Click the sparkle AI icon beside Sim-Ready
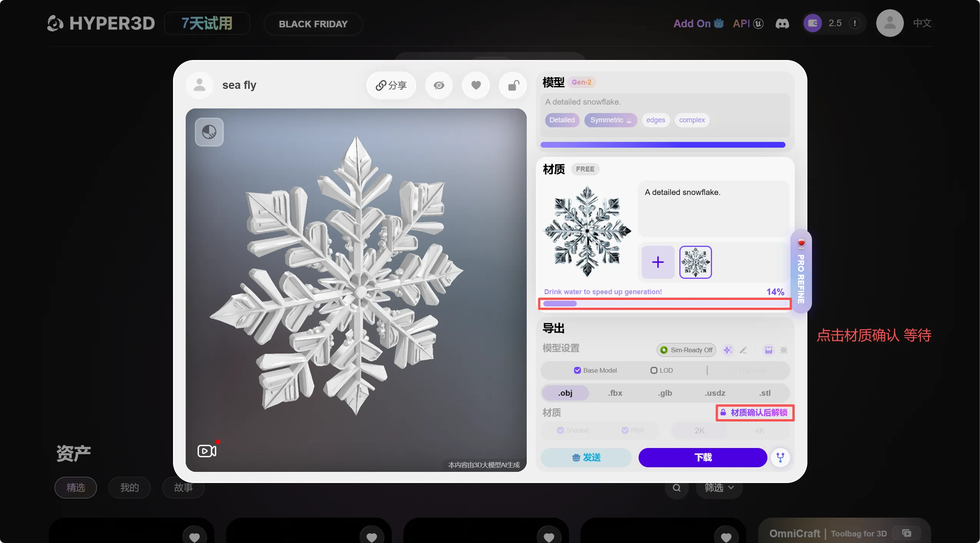The image size is (980, 543). [x=727, y=350]
